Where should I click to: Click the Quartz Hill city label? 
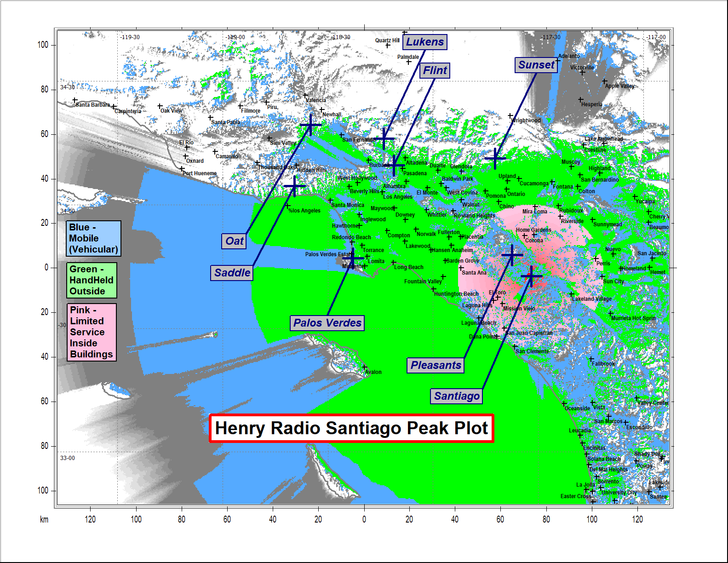[x=387, y=40]
